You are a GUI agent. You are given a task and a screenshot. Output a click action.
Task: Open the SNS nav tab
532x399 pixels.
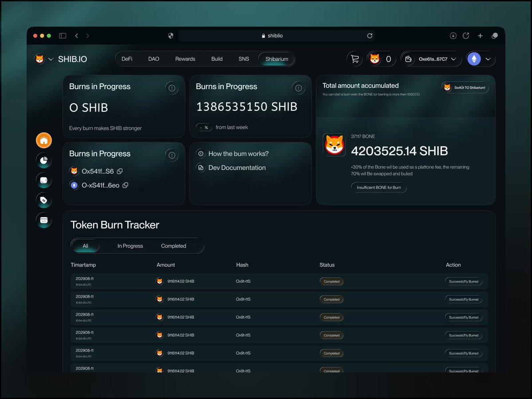tap(244, 59)
